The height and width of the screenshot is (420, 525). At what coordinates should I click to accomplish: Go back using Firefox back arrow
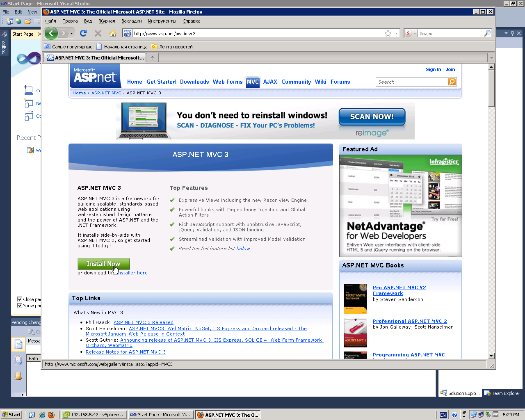point(51,33)
